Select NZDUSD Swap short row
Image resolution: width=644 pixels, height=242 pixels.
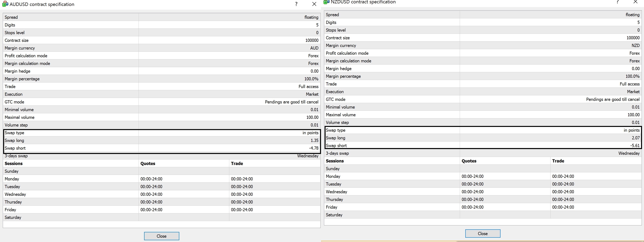(336, 146)
